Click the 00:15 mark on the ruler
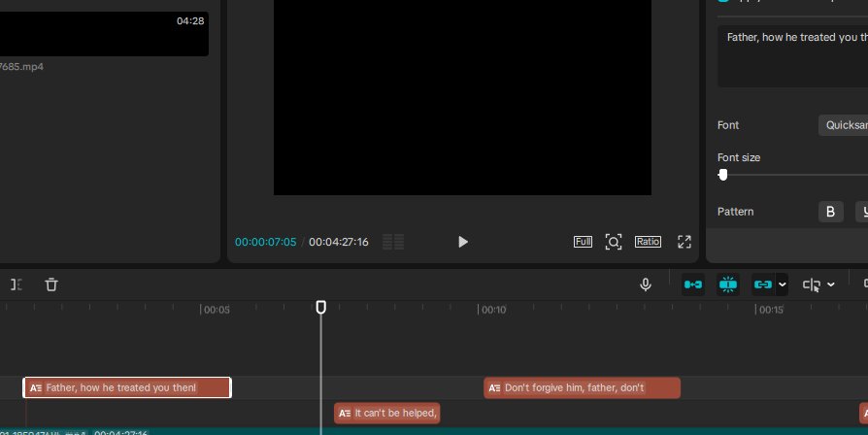Image resolution: width=868 pixels, height=435 pixels. coord(771,310)
